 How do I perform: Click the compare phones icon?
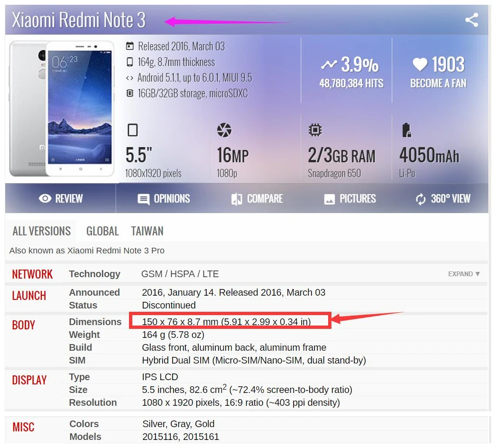tap(237, 199)
